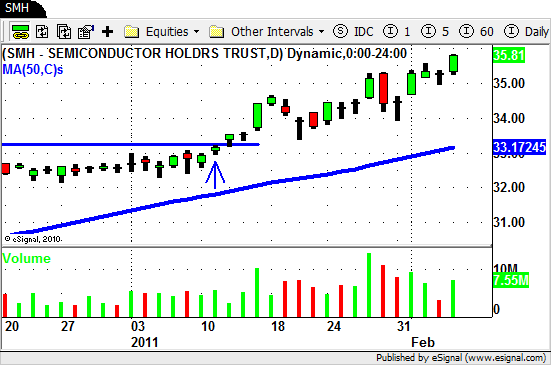Click the circled S symbol icon
Viewport: 551px width, 365px height.
340,31
